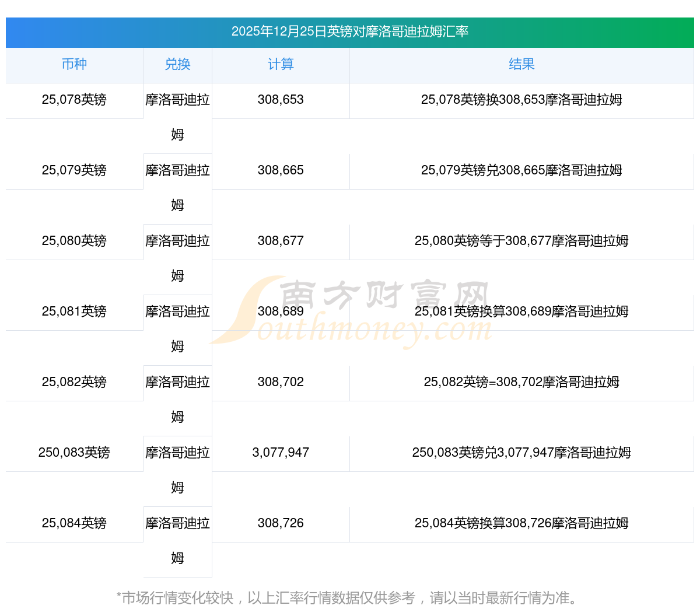700x616 pixels.
Task: Click the 结果 column header
Action: tap(521, 65)
